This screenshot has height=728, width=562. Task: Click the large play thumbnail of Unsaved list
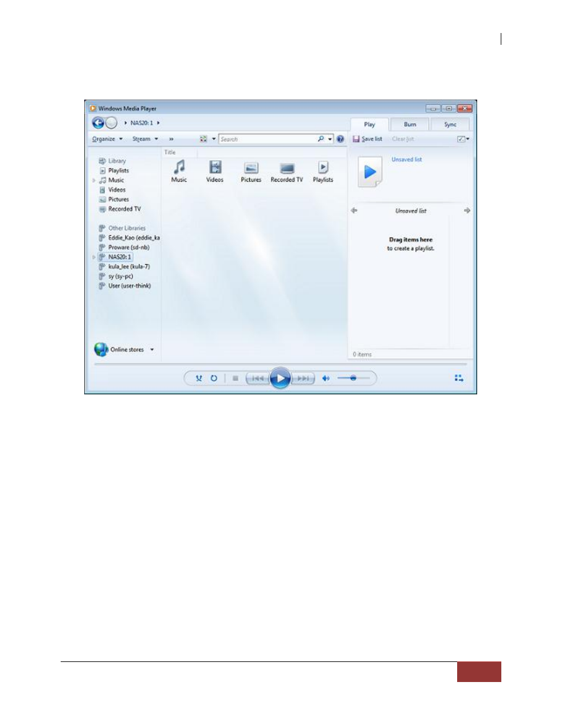(x=370, y=172)
